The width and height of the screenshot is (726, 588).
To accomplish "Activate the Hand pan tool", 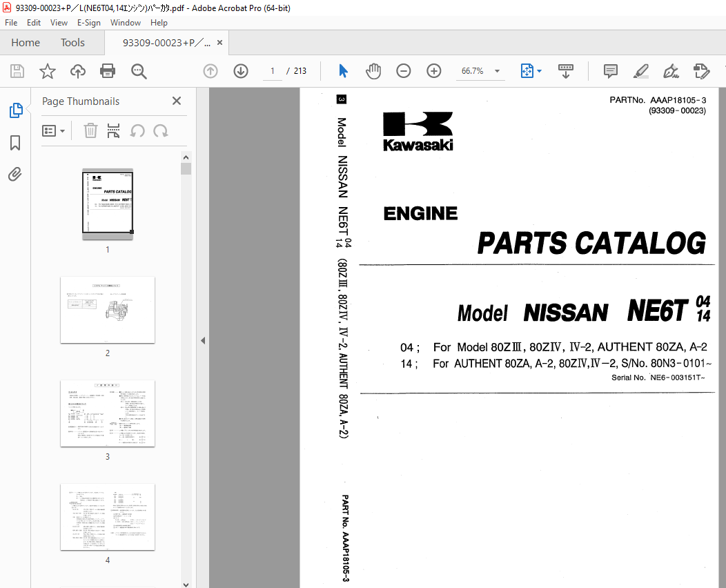I will [373, 71].
